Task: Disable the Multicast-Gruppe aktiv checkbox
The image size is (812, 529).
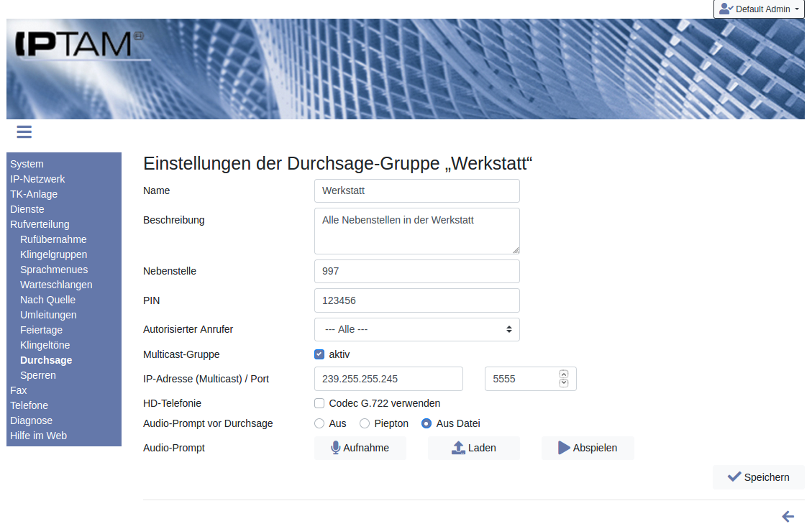Action: (x=319, y=354)
